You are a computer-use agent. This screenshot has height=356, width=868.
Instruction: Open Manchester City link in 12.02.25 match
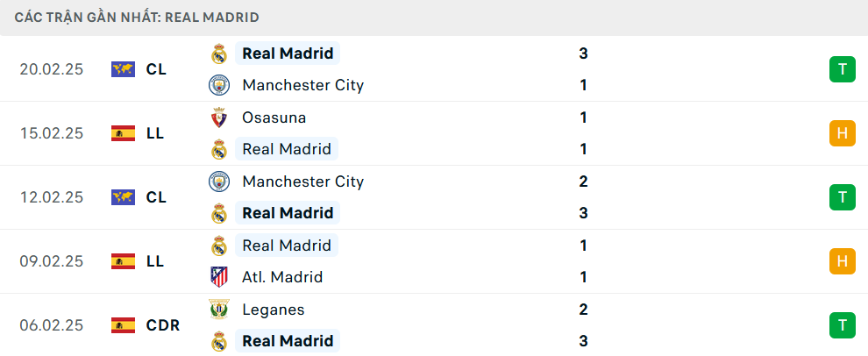(x=302, y=182)
